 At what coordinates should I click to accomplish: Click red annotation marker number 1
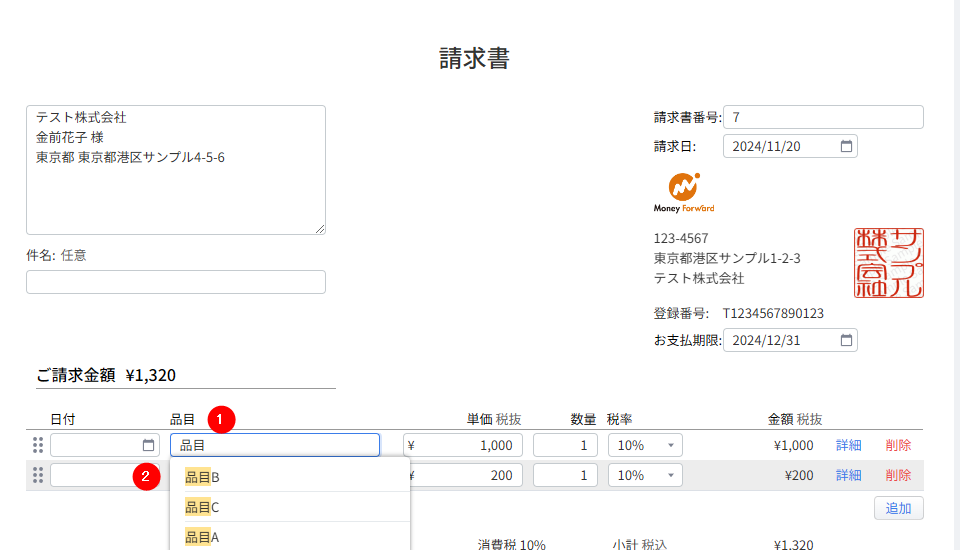click(221, 418)
